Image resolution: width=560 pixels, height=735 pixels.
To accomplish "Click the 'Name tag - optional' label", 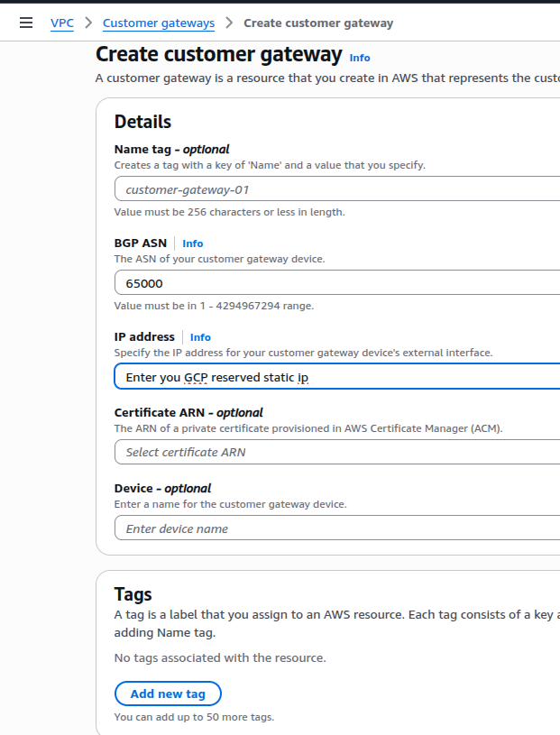I will click(171, 150).
